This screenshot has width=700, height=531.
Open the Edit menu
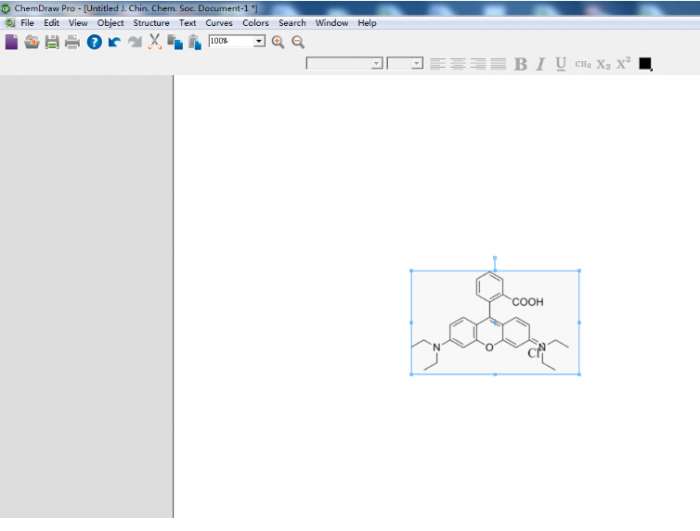pos(51,23)
